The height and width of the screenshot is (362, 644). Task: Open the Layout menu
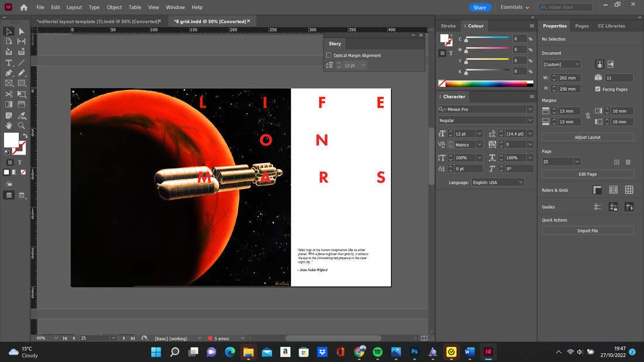(x=74, y=8)
